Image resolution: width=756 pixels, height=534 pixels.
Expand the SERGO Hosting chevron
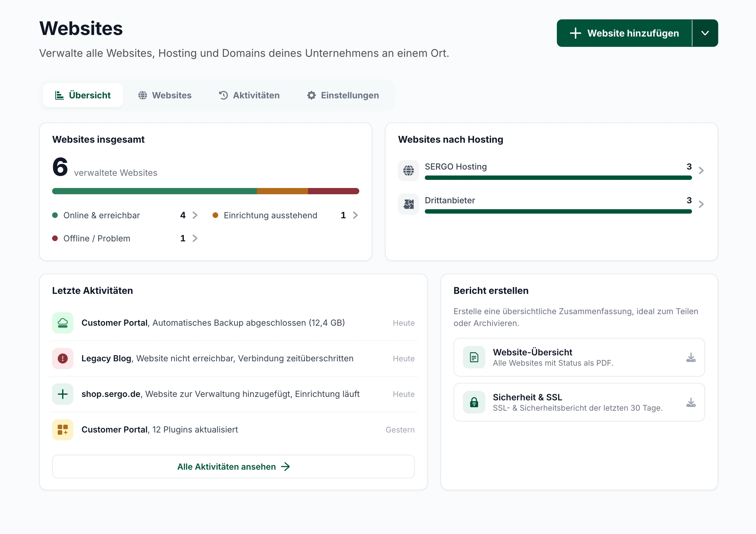pyautogui.click(x=701, y=171)
